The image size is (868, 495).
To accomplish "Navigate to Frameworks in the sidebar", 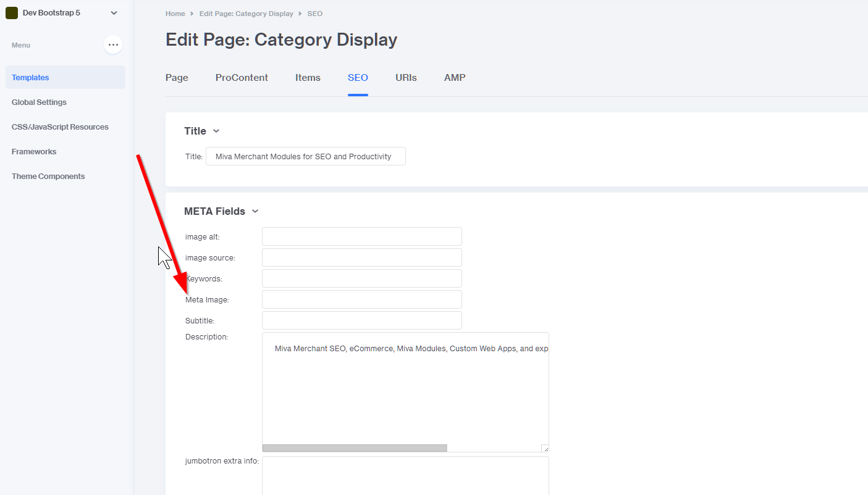I will (34, 152).
